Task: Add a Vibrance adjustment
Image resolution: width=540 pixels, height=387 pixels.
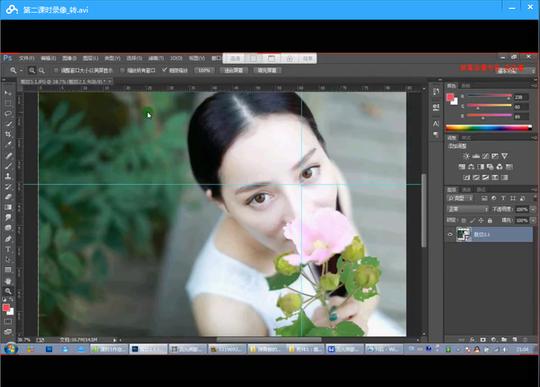Action: click(505, 156)
